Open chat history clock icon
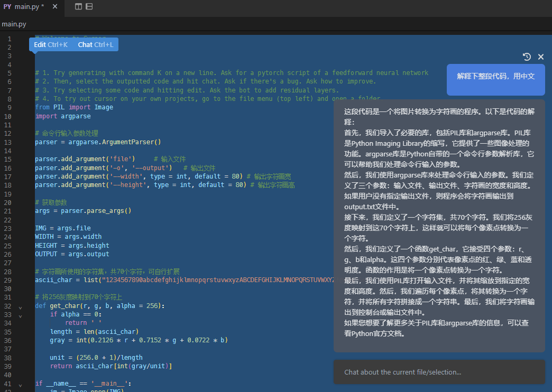Image resolution: width=552 pixels, height=392 pixels. click(x=527, y=57)
